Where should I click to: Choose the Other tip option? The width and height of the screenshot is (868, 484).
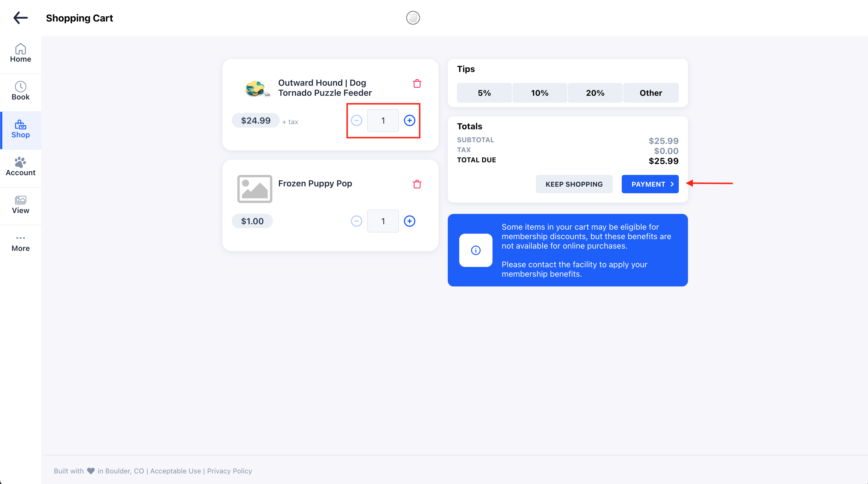(x=651, y=93)
